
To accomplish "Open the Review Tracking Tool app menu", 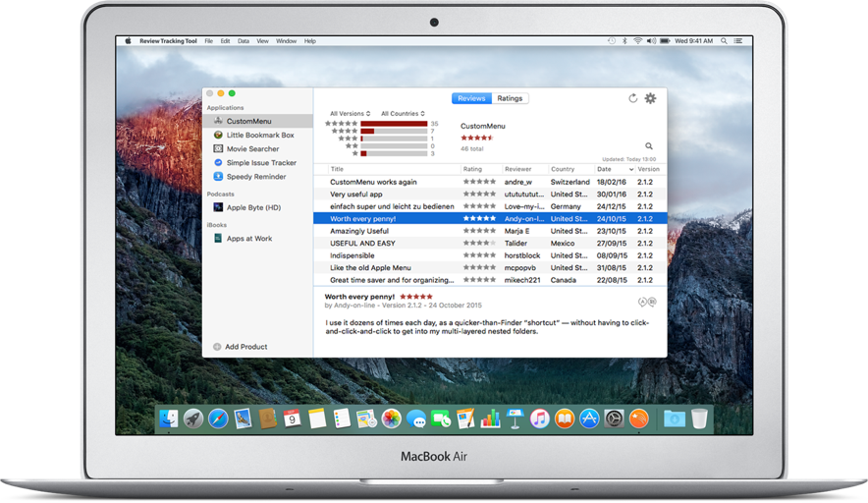I will [x=168, y=41].
